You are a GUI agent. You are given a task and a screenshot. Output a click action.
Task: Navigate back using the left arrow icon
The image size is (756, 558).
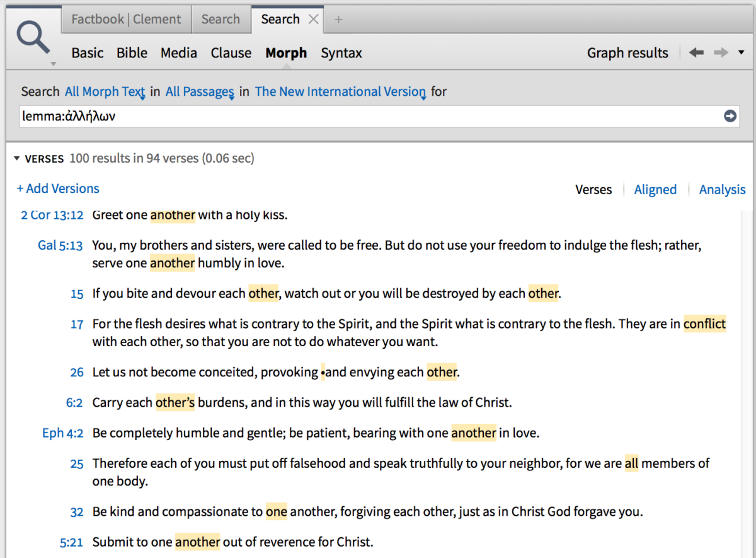[696, 53]
